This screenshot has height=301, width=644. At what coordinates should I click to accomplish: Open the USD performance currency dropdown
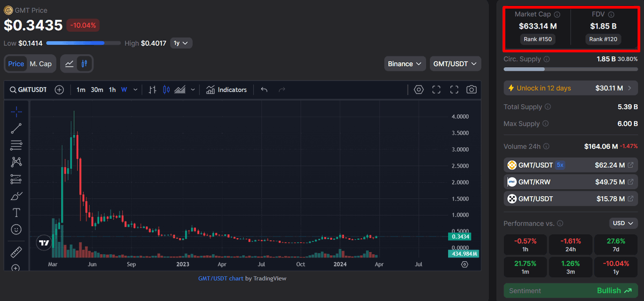(624, 223)
